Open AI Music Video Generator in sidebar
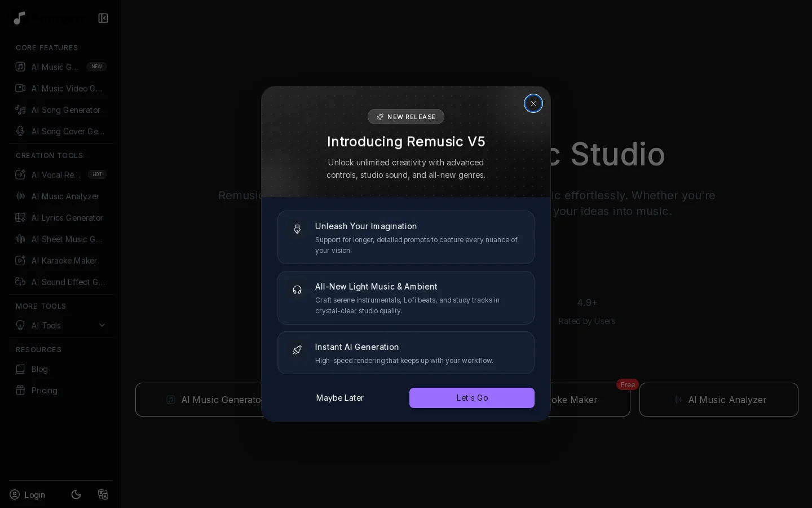 pyautogui.click(x=60, y=88)
